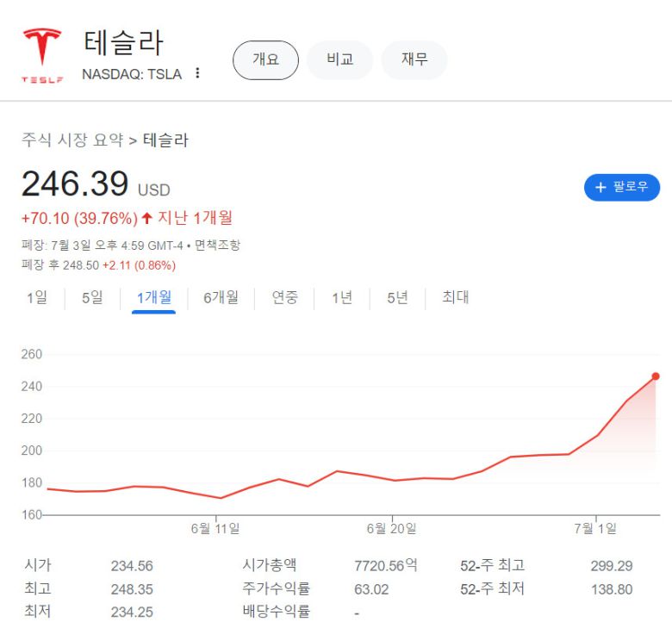Screen dimensions: 672x628
Task: Click the after-hours 248.50 price line
Action: coord(98,265)
